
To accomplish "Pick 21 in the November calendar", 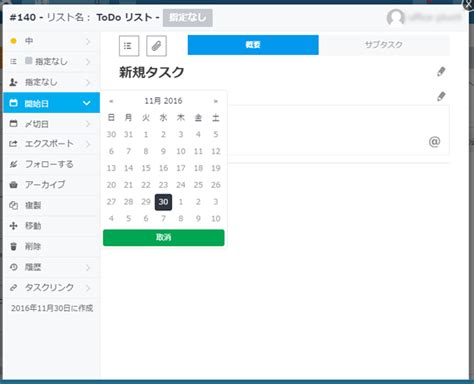I will tap(128, 185).
